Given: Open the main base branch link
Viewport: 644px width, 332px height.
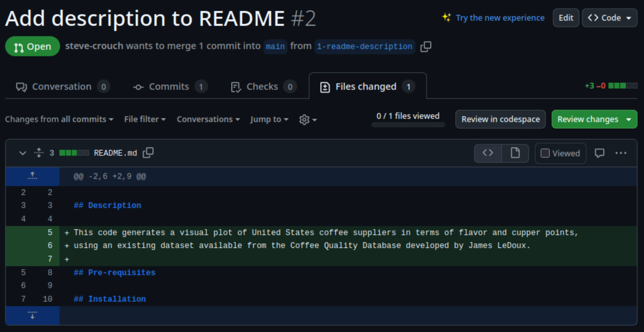Looking at the screenshot, I should (x=275, y=47).
